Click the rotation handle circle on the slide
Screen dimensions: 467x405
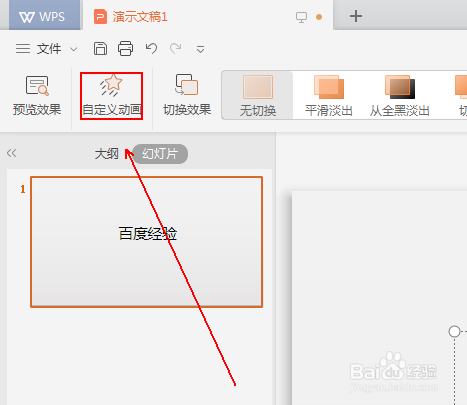pyautogui.click(x=454, y=331)
